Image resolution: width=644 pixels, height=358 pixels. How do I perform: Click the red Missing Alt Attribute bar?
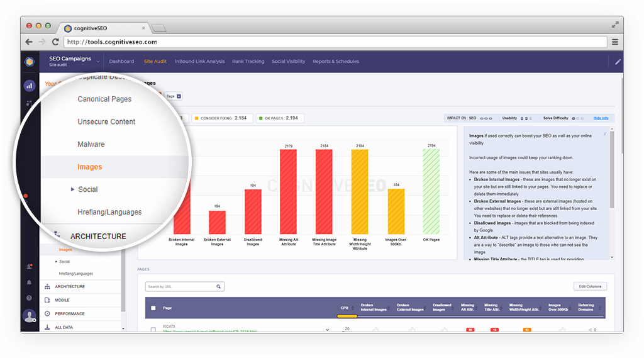pyautogui.click(x=288, y=191)
